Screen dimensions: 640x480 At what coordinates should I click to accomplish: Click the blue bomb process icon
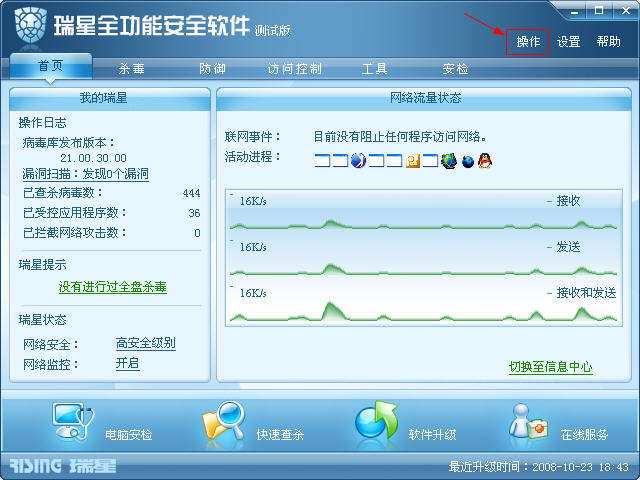pos(468,161)
